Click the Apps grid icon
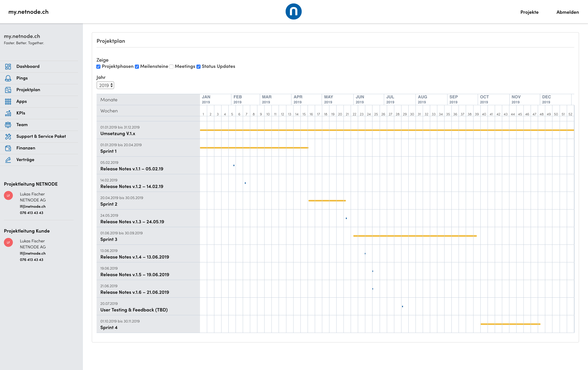 [x=8, y=101]
